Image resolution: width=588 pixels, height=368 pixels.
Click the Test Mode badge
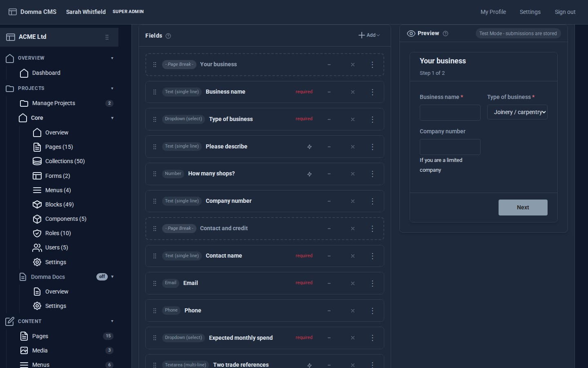518,34
